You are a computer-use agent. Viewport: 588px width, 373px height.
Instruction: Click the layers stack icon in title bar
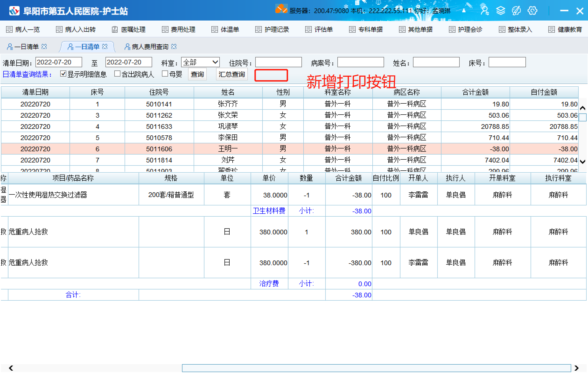pos(500,11)
